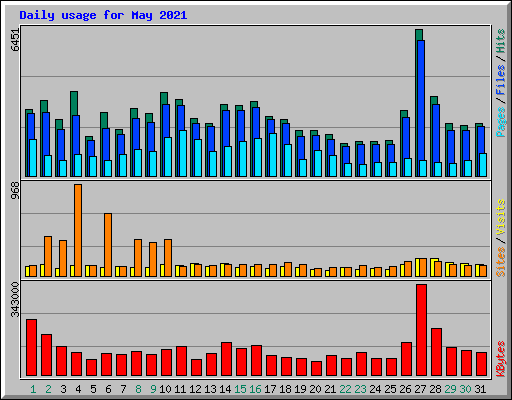The width and height of the screenshot is (512, 400).
Task: Click day label 26 on the x-axis
Action: click(405, 389)
